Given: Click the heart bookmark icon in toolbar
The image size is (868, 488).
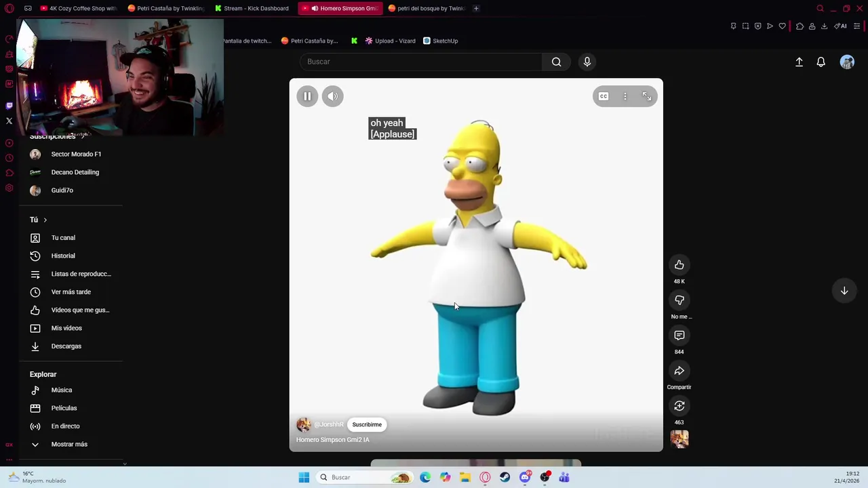Looking at the screenshot, I should [x=782, y=26].
